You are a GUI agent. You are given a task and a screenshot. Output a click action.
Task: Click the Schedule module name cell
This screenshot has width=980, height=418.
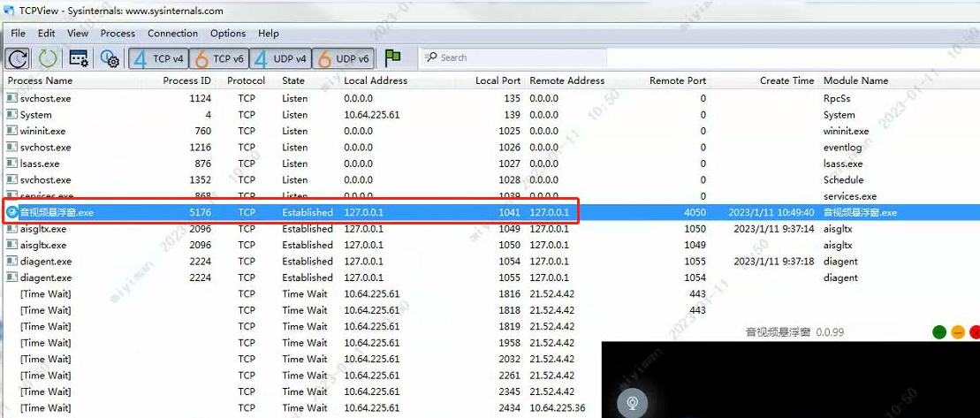(x=844, y=180)
